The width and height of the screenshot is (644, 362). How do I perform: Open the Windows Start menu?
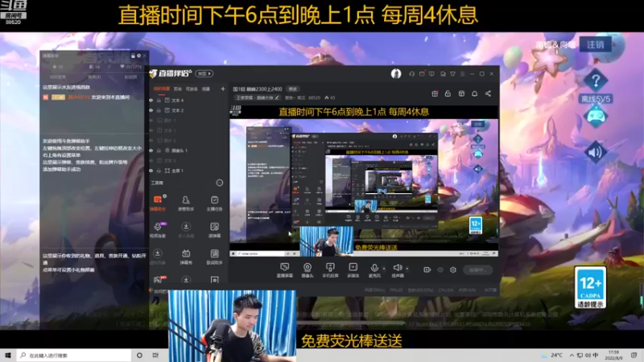point(8,355)
